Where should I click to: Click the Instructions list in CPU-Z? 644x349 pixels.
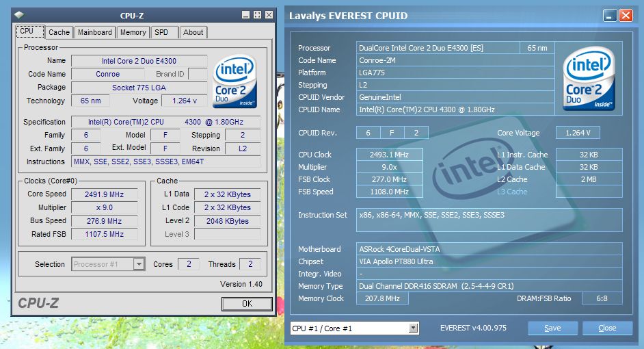point(166,161)
